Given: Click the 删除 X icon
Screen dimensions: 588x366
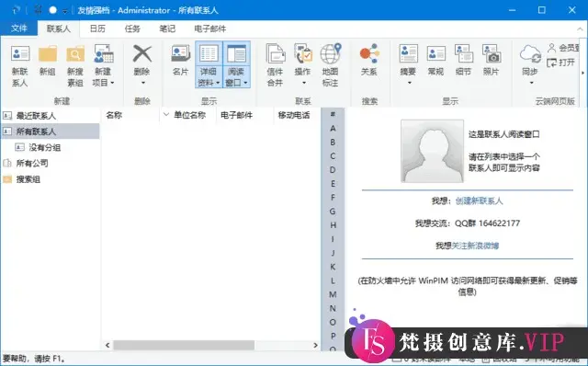Looking at the screenshot, I should point(142,54).
